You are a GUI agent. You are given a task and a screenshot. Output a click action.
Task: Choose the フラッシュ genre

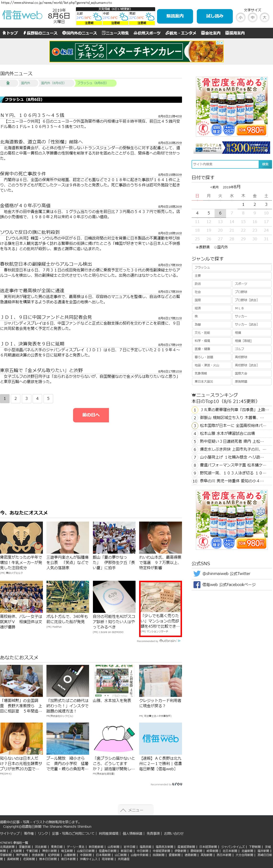click(232, 268)
